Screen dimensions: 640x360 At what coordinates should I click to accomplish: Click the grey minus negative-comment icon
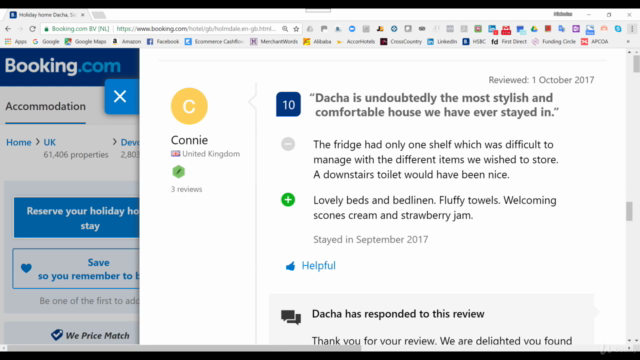click(x=288, y=144)
